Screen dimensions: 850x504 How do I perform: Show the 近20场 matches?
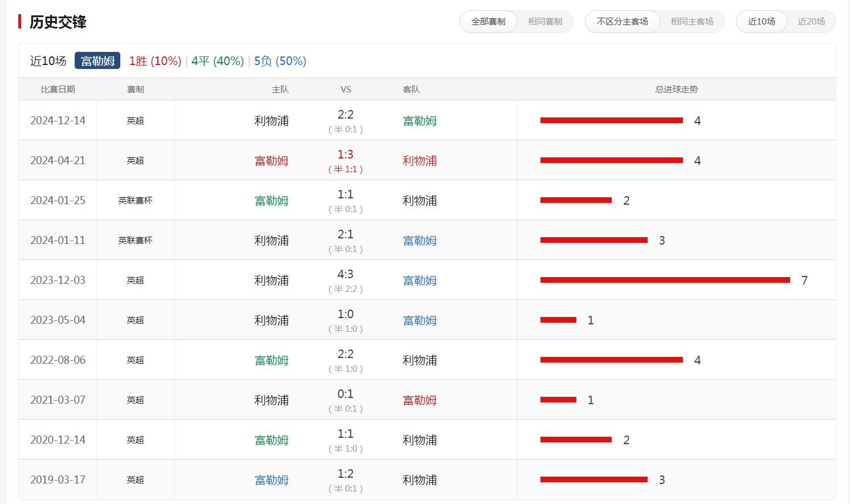(x=811, y=22)
